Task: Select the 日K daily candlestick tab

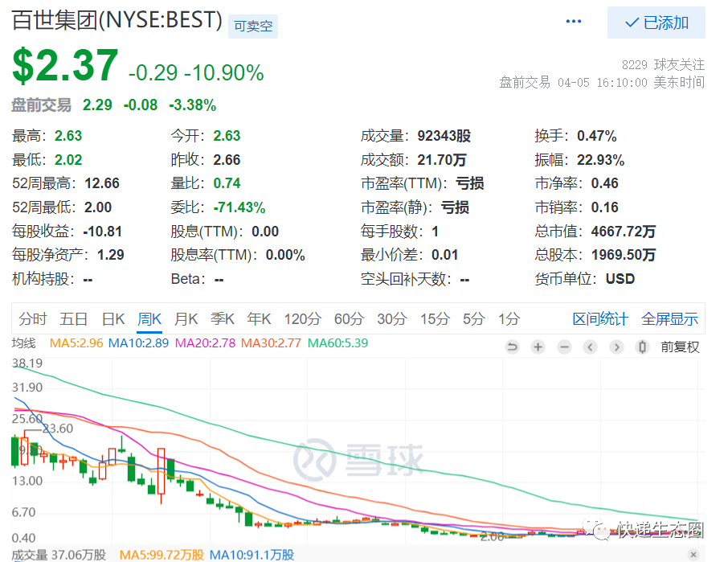Action: click(x=113, y=319)
